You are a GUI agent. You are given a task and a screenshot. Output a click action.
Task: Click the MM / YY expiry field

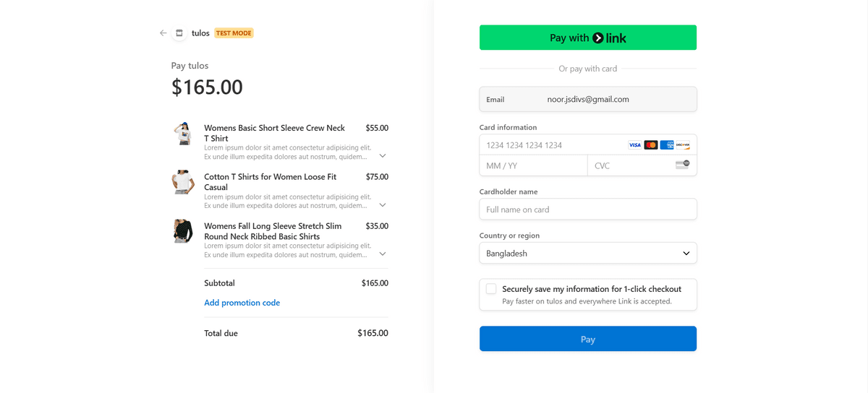(533, 165)
